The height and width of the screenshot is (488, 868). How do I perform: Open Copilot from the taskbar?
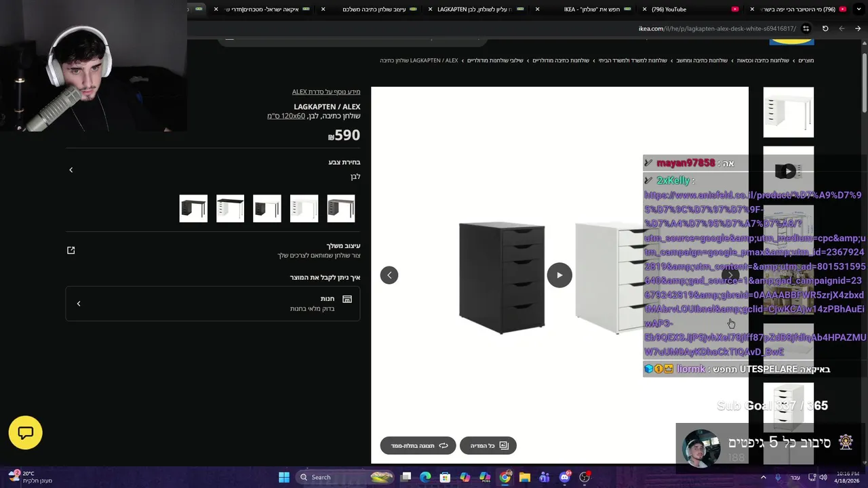pos(465,477)
